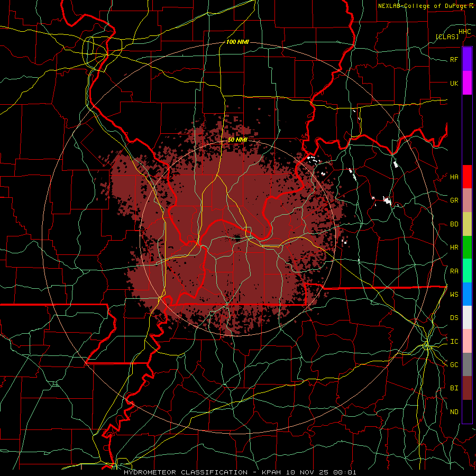This screenshot has height=476, width=476.
Task: Click the DS legend label
Action: tap(454, 318)
